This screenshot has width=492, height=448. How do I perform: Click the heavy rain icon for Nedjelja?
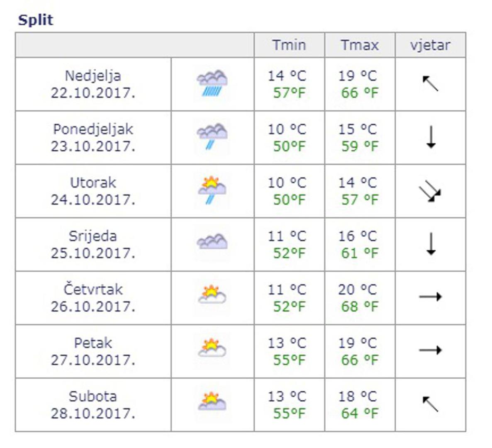coord(212,83)
